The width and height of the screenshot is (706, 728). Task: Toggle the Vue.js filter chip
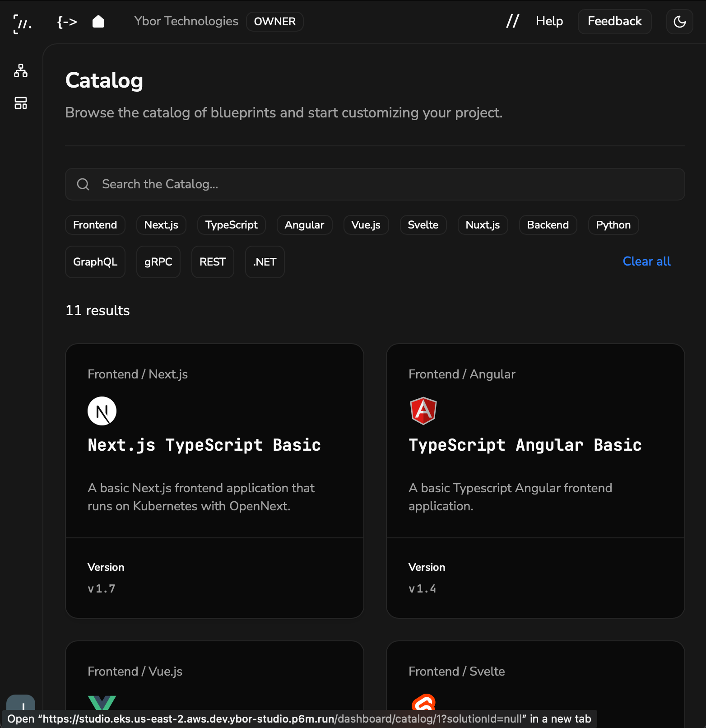pos(366,225)
